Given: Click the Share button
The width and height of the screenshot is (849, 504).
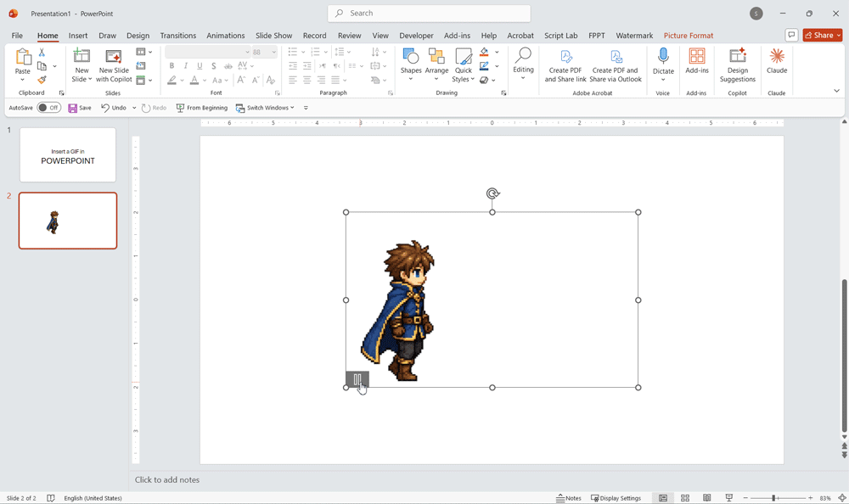Looking at the screenshot, I should [x=823, y=35].
